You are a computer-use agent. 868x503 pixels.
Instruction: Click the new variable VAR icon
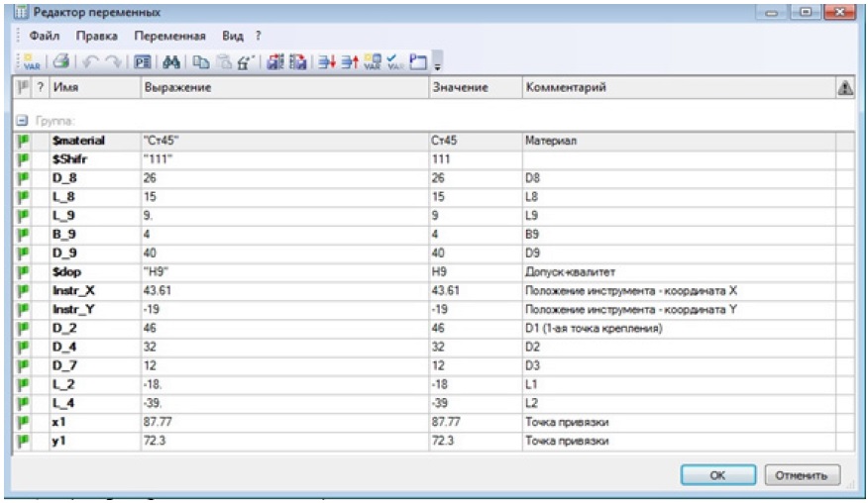pyautogui.click(x=30, y=61)
